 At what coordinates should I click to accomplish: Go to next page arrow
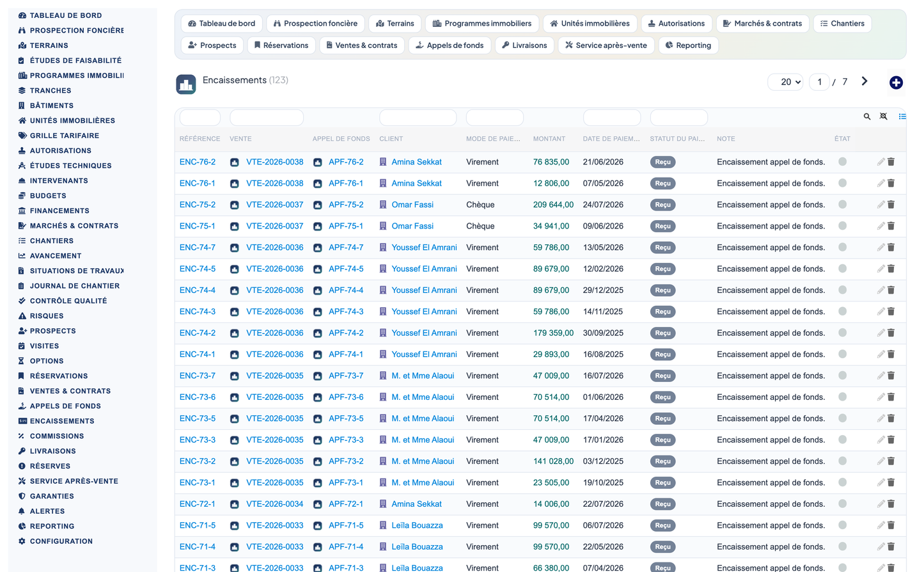(x=865, y=81)
